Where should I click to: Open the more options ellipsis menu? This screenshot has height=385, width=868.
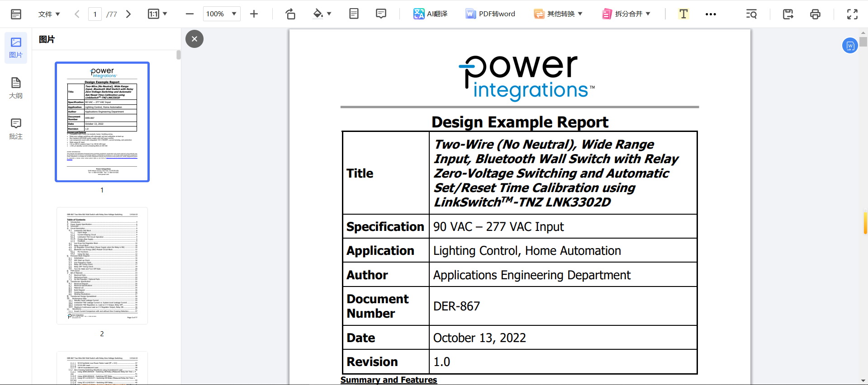click(x=711, y=14)
